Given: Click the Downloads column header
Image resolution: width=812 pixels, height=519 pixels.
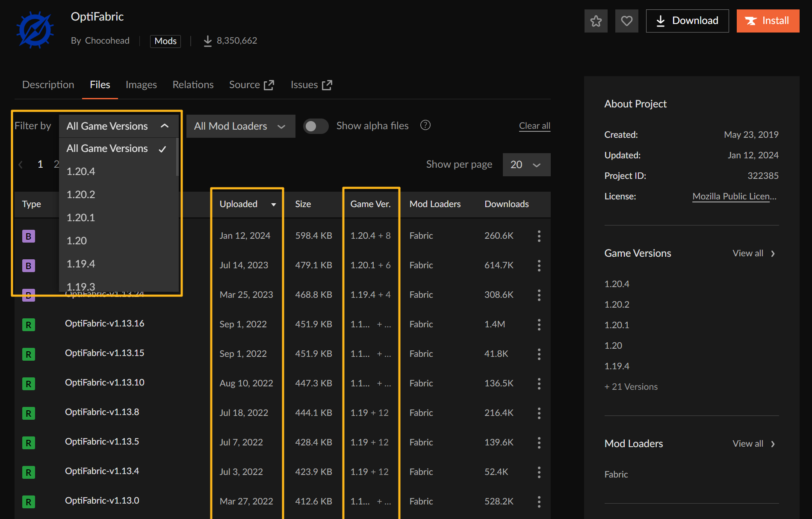Looking at the screenshot, I should (x=506, y=204).
